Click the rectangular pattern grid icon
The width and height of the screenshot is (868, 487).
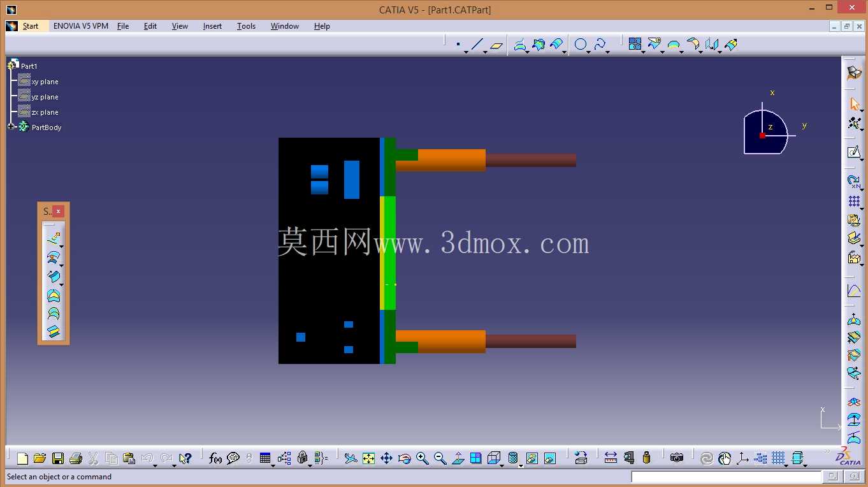pyautogui.click(x=854, y=201)
